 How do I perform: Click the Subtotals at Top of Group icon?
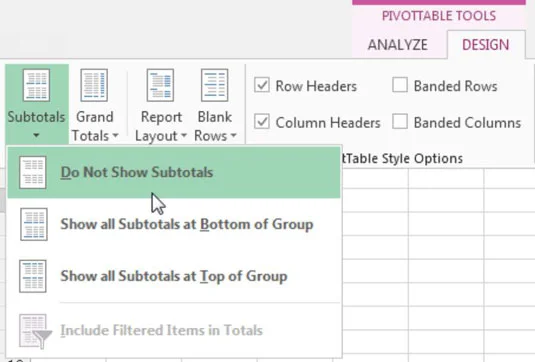coord(33,276)
